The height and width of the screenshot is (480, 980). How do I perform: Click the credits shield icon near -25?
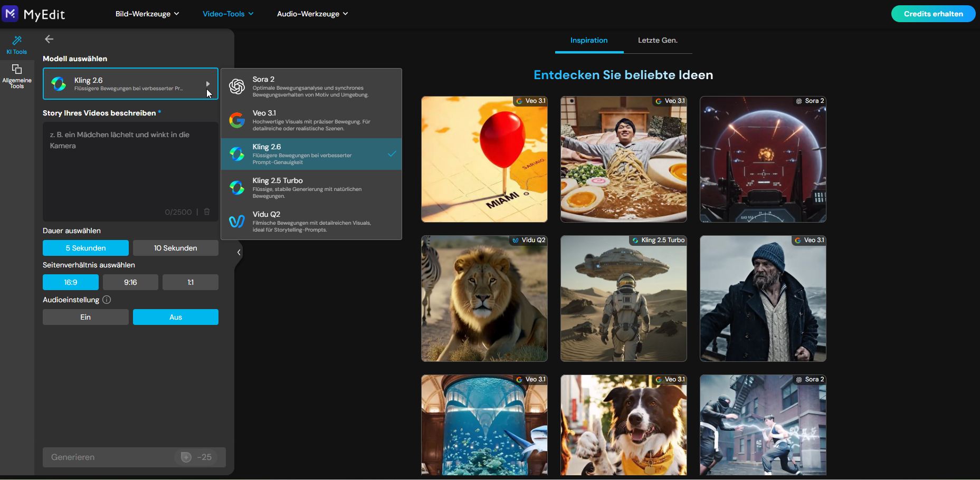186,457
